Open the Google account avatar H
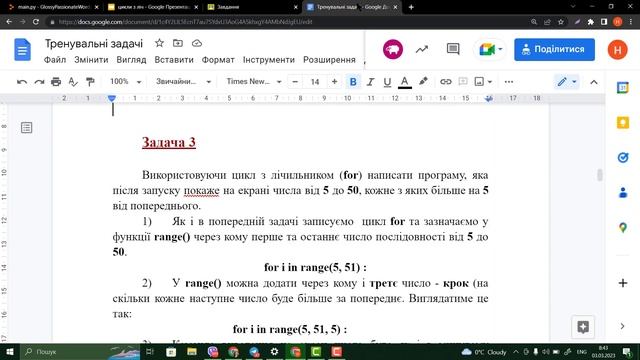Viewport: 640px width, 360px height. [x=618, y=49]
